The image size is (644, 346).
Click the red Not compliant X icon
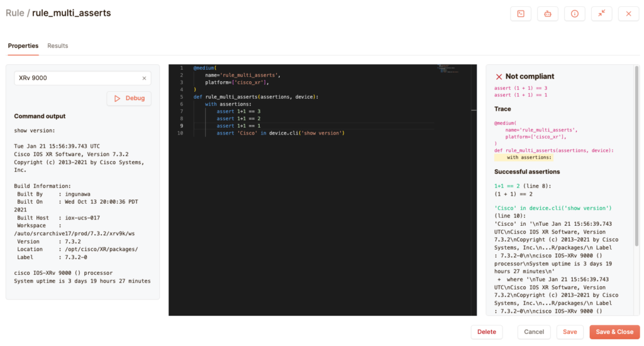tap(499, 76)
